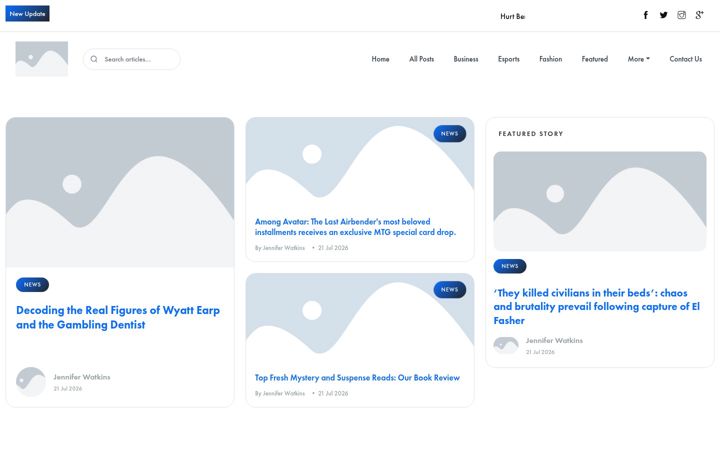This screenshot has height=450, width=720.
Task: Open the Contact Us link
Action: pos(686,59)
